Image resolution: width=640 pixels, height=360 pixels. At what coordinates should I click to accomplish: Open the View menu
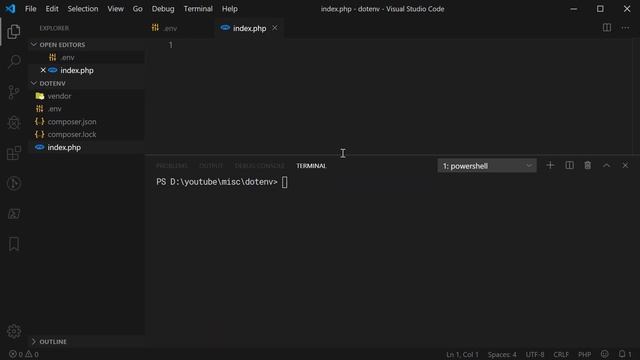[116, 9]
